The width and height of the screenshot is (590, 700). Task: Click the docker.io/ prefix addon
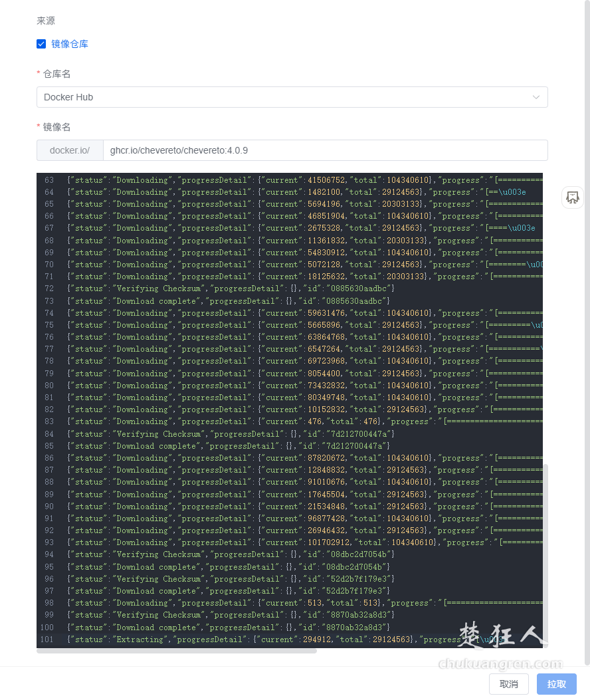click(x=70, y=150)
